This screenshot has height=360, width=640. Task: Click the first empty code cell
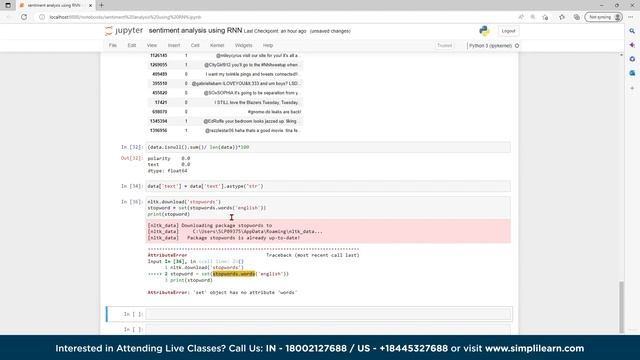(328, 314)
